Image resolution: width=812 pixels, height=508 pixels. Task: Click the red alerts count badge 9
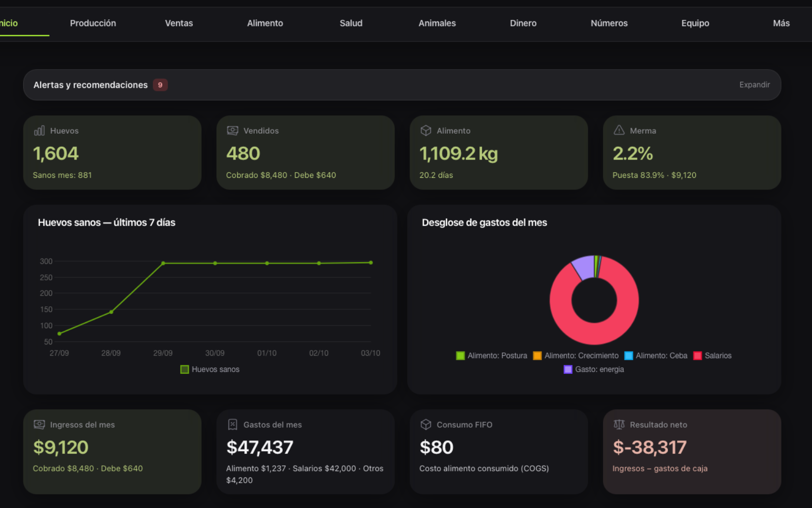point(160,85)
